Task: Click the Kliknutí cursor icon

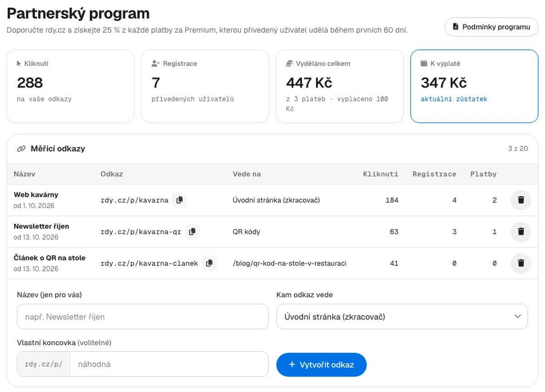Action: click(19, 64)
